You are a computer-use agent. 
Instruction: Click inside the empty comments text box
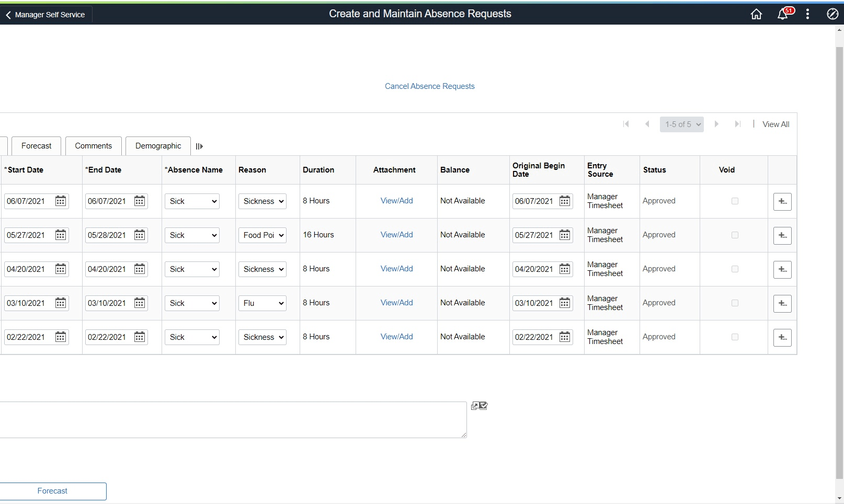(234, 419)
